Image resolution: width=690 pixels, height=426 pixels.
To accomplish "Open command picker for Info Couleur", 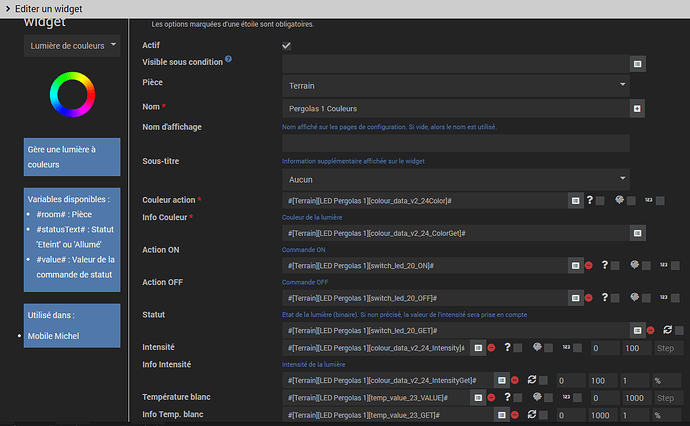I will pos(637,233).
